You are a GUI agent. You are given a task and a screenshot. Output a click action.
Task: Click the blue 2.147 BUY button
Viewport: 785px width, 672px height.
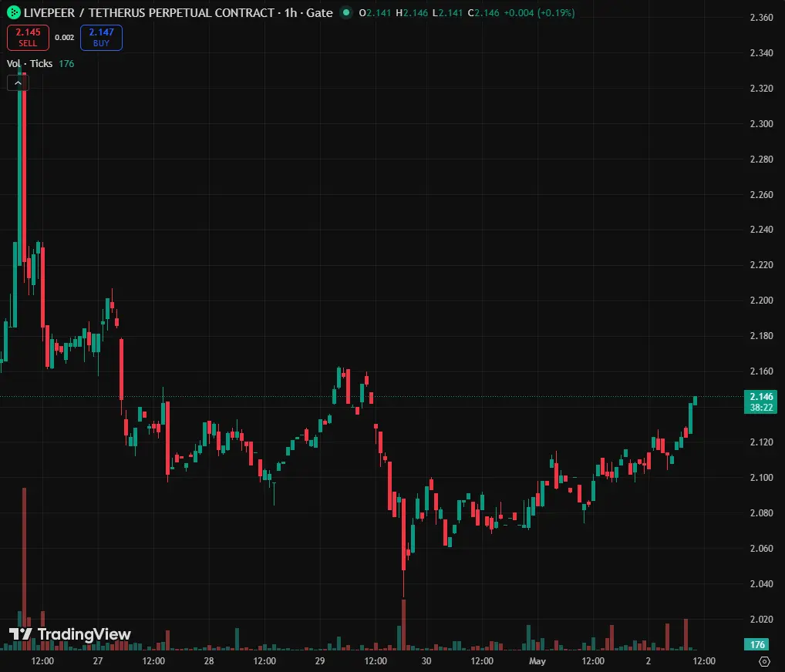click(101, 38)
